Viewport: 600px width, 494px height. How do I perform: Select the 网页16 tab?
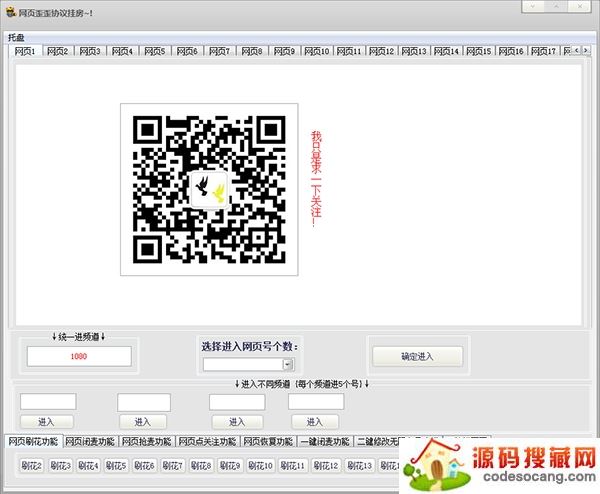coord(511,51)
